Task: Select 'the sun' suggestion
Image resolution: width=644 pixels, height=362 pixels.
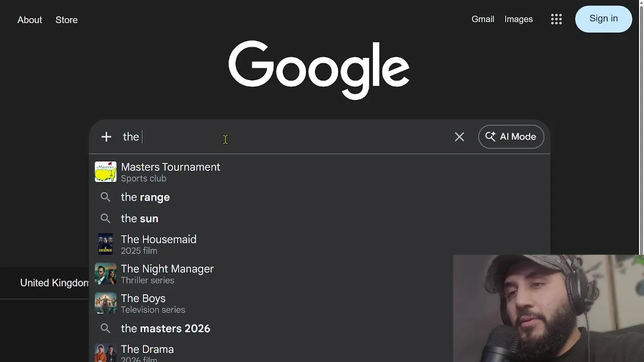Action: tap(139, 218)
